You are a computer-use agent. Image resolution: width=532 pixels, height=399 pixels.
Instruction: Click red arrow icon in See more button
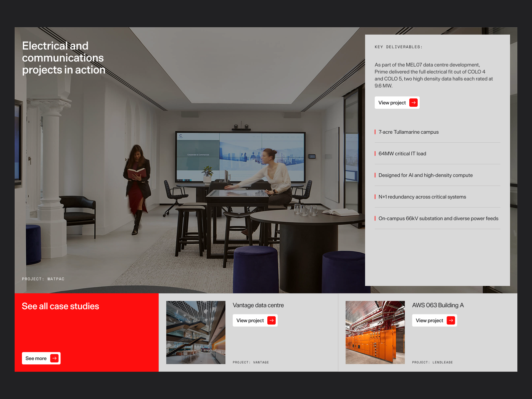(x=54, y=358)
